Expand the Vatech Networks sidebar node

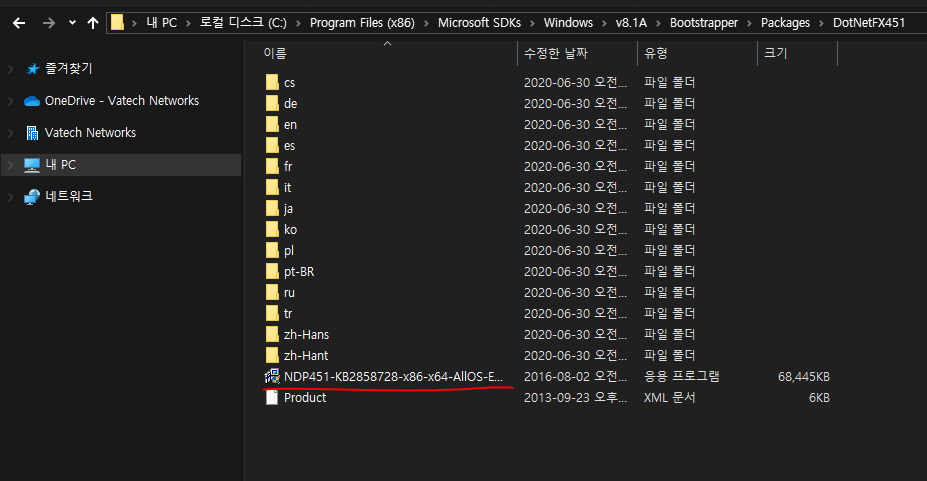pyautogui.click(x=10, y=133)
